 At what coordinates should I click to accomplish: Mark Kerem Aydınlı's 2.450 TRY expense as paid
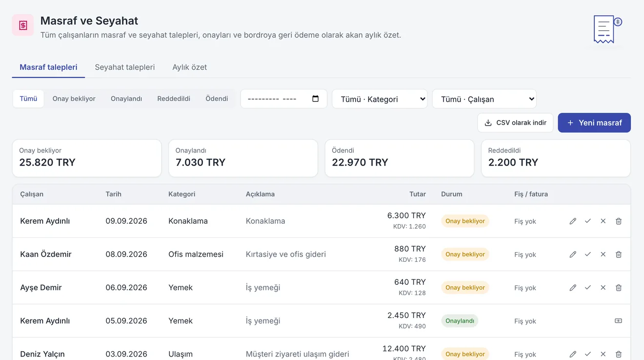click(x=619, y=321)
